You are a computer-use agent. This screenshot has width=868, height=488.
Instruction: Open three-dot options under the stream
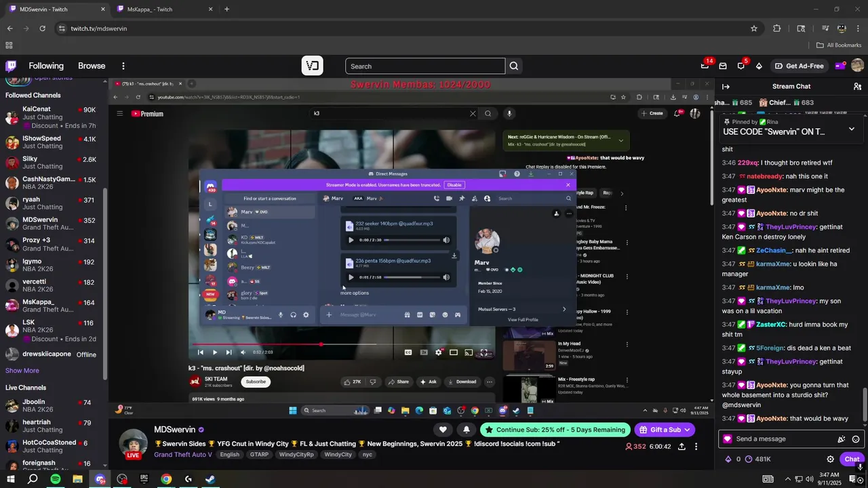click(696, 447)
